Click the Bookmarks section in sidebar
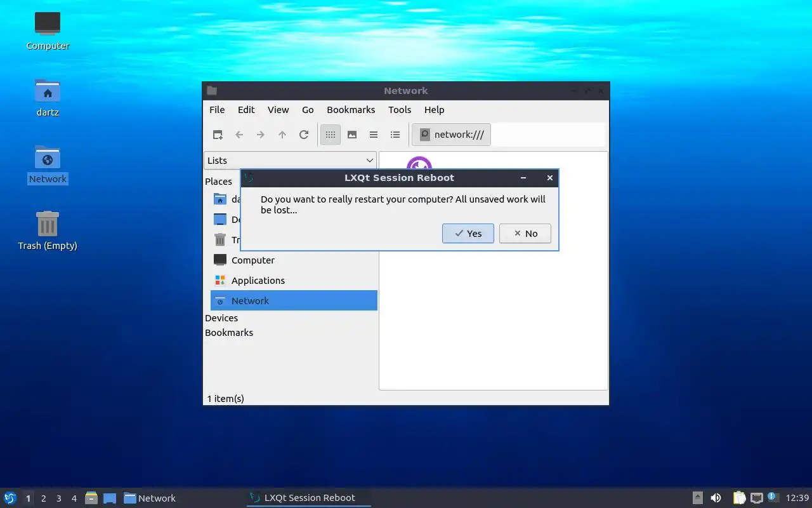This screenshot has height=508, width=812. click(229, 333)
